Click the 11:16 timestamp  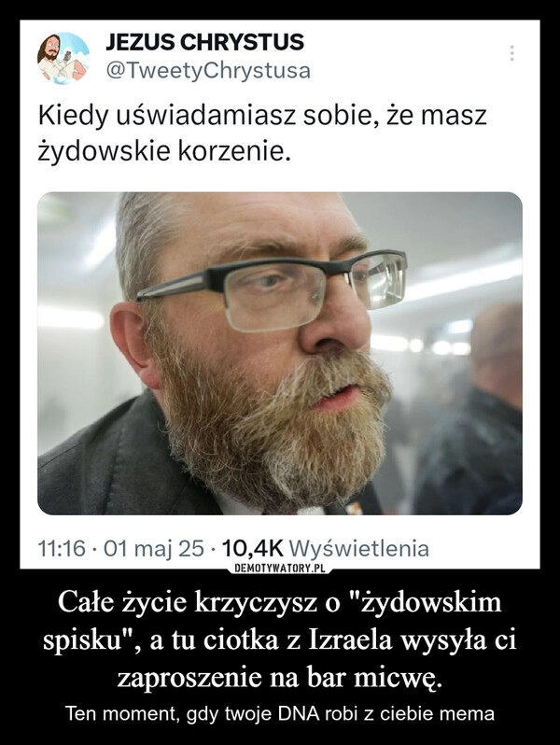(x=63, y=549)
